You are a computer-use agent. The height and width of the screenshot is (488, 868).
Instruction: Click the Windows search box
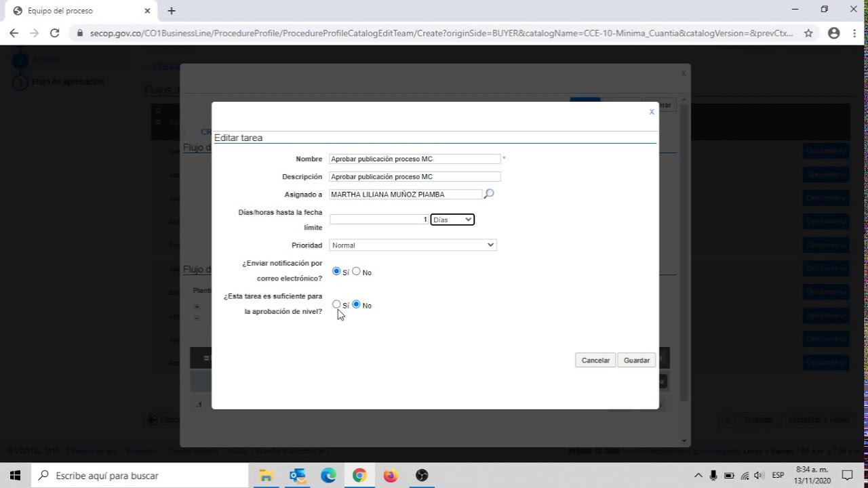pyautogui.click(x=140, y=475)
